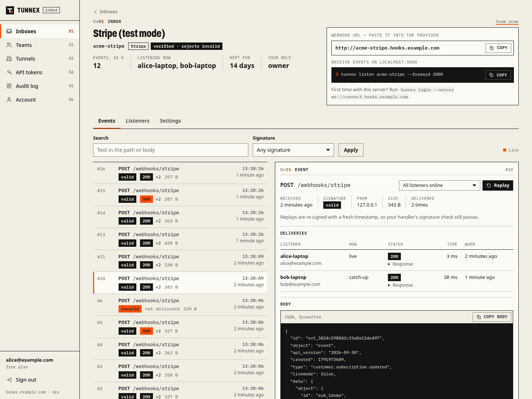
Task: Click the back chevron beside Inboxes
Action: 96,12
